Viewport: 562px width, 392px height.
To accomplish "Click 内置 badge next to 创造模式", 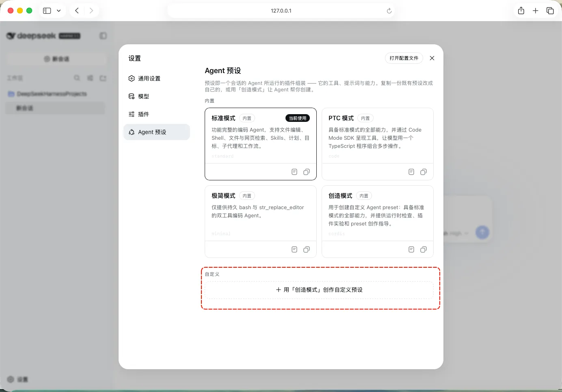I will [364, 196].
